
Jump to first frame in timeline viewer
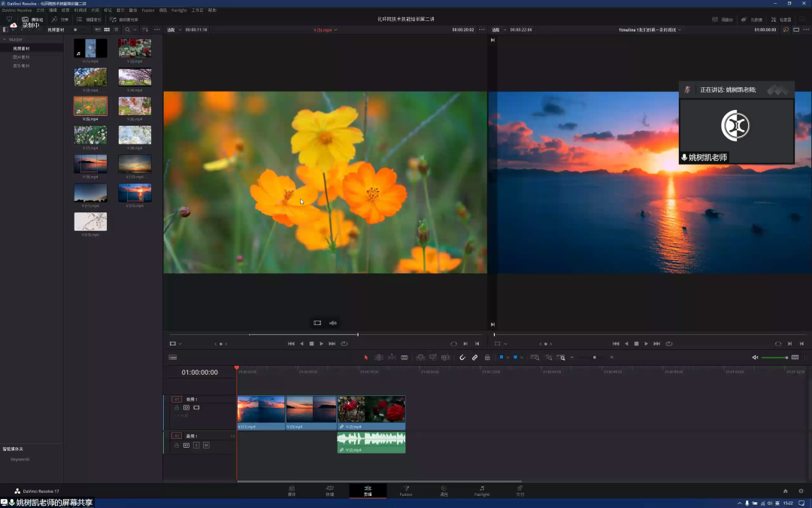pyautogui.click(x=616, y=344)
